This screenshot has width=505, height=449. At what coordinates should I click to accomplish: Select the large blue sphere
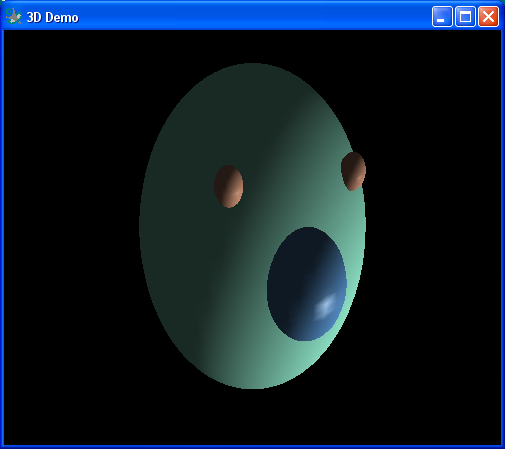[307, 284]
